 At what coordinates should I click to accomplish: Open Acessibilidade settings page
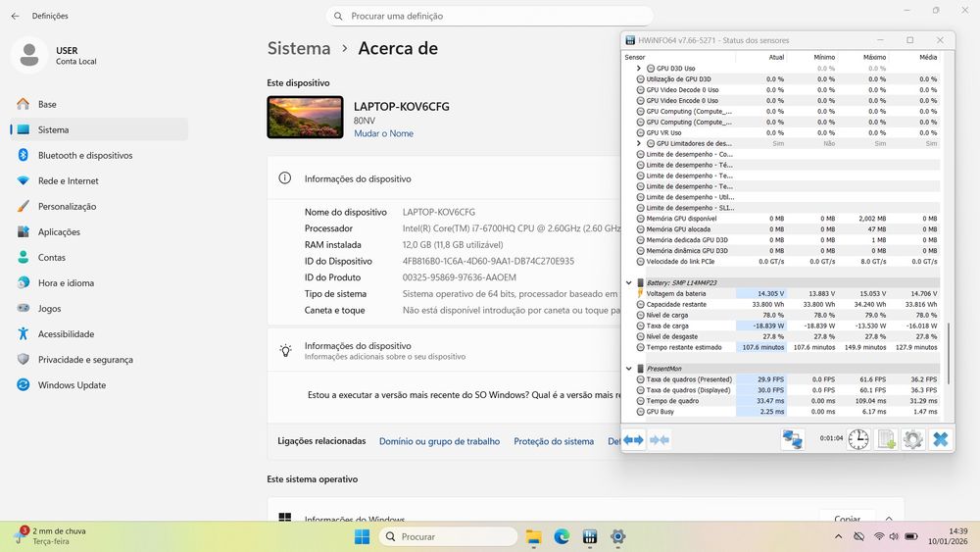tap(99, 333)
